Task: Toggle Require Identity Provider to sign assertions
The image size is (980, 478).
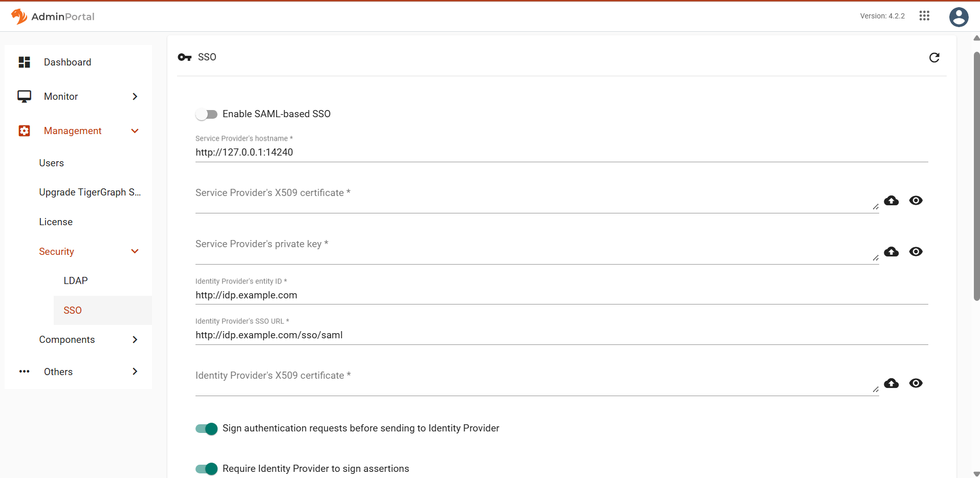Action: [x=206, y=469]
